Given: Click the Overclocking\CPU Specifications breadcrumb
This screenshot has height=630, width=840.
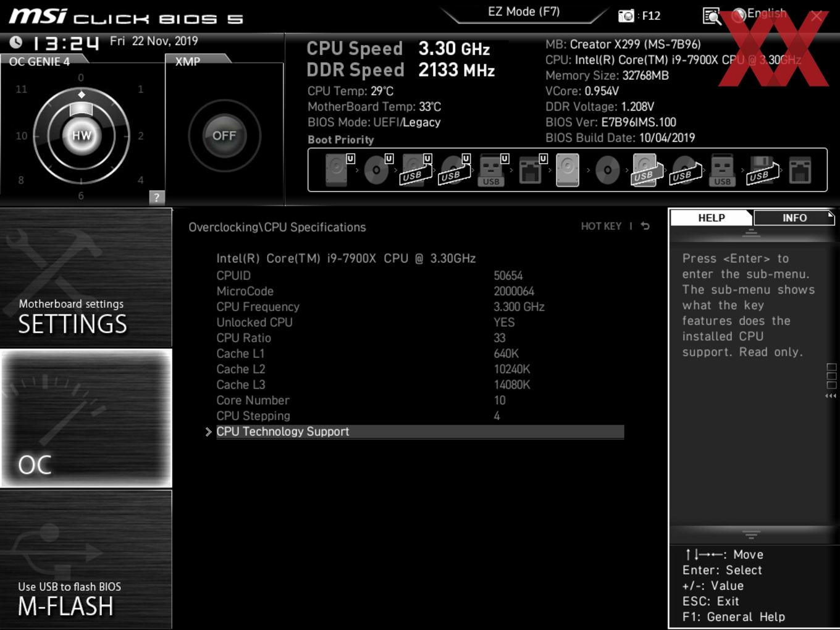Looking at the screenshot, I should [277, 227].
